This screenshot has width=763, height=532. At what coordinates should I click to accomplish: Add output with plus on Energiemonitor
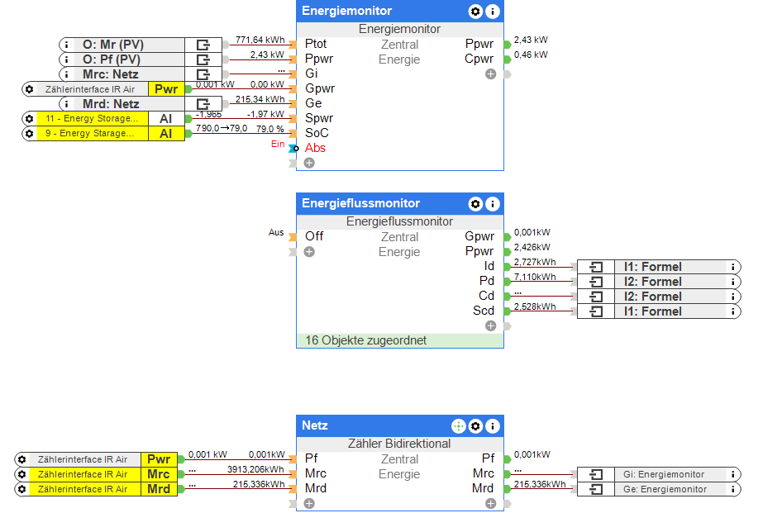490,74
